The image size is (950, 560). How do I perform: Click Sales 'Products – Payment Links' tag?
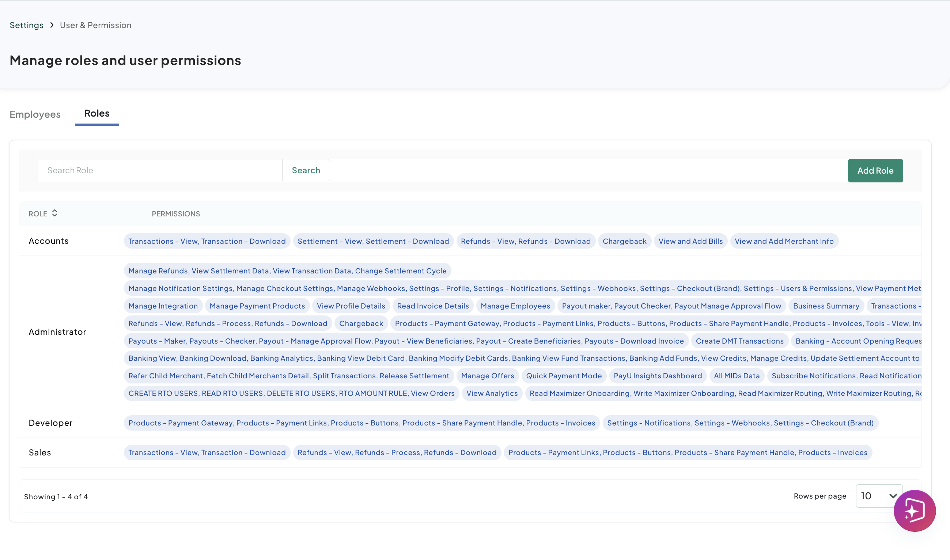[688, 453]
